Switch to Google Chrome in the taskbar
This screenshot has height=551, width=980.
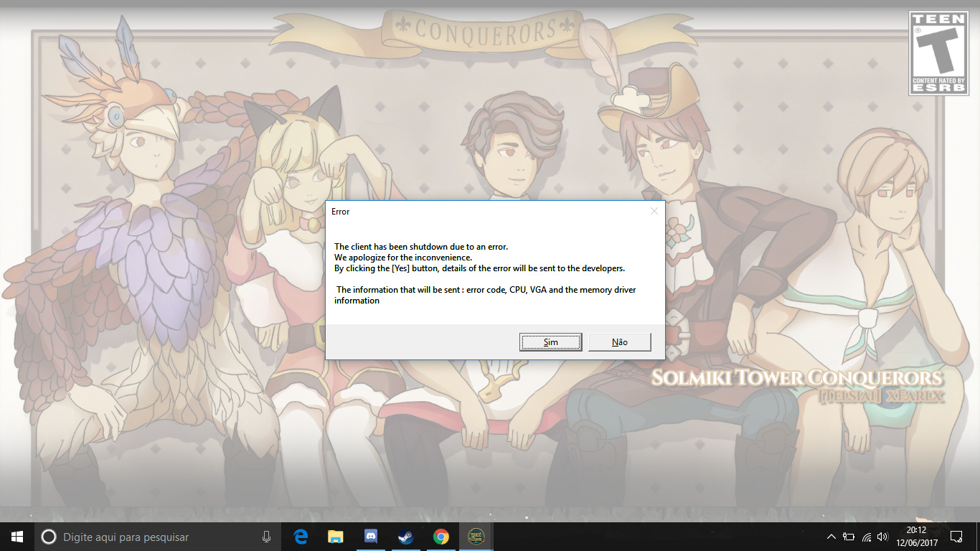point(441,537)
